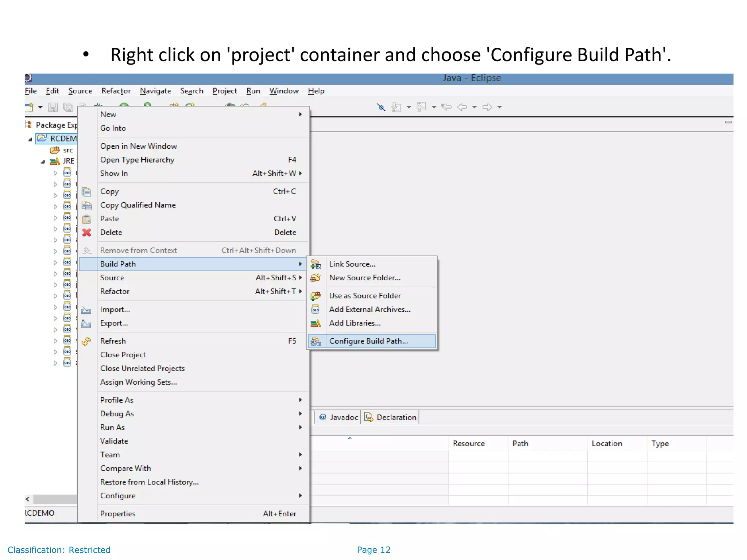
Task: Click the Forward navigation arrow in toolbar
Action: point(487,107)
